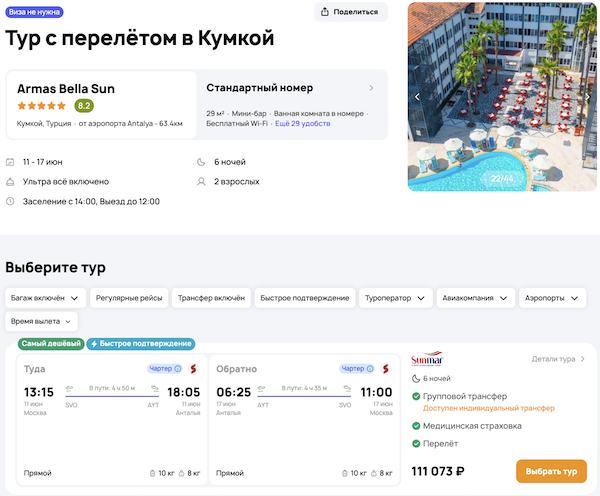Screen dimensions: 600x496
Task: Click the five-star hotel rating icons
Action: tap(43, 106)
